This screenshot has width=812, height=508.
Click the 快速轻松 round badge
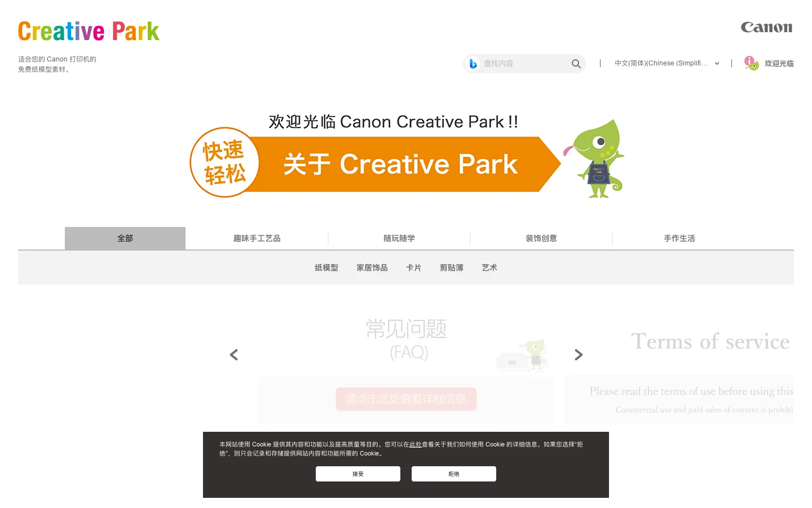[x=224, y=163]
